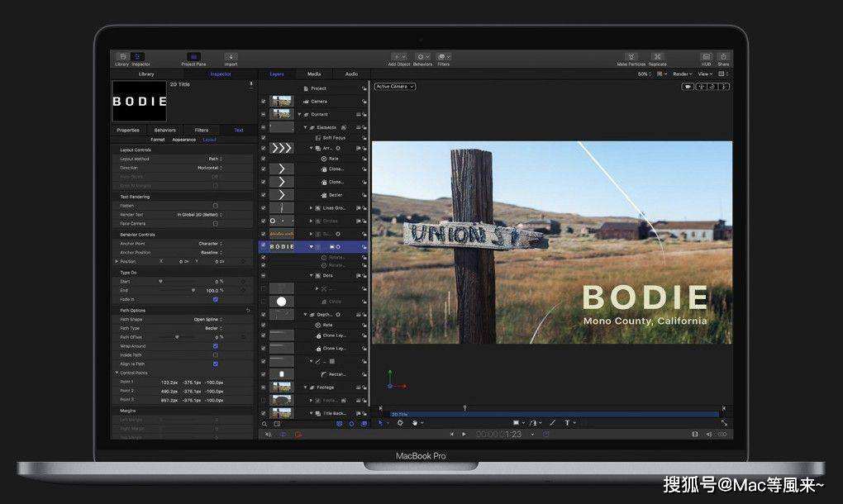
Task: Select the Appearance text pane button
Action: (183, 140)
